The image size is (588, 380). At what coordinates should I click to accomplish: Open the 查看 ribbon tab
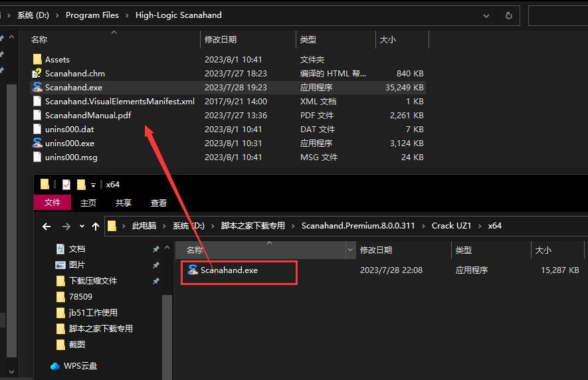[159, 203]
